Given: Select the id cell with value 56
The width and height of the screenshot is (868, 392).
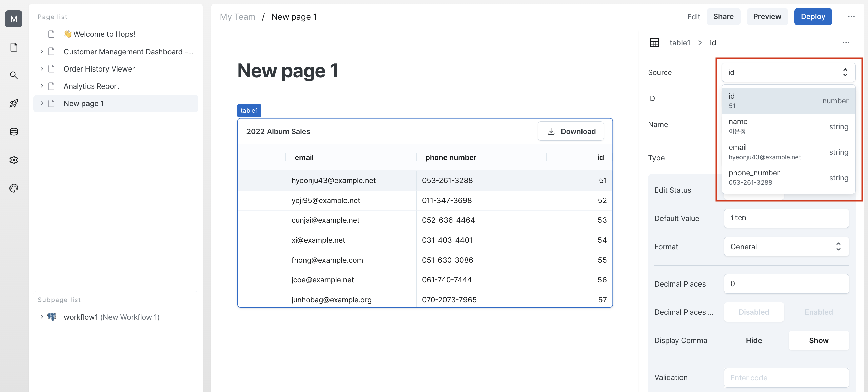Looking at the screenshot, I should [580, 280].
